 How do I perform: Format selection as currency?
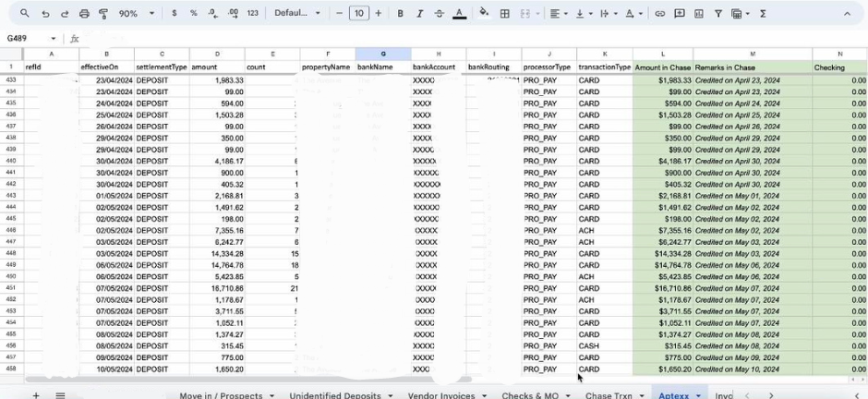point(174,13)
